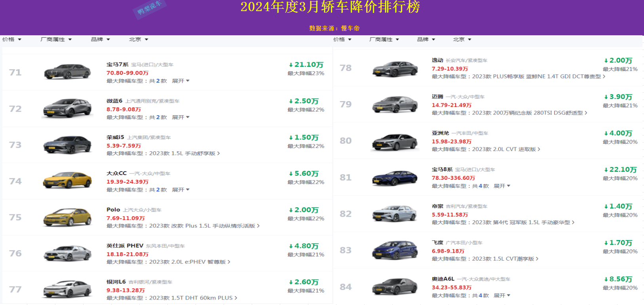Click the 宝马7系 car thumbnail
Viewport: 644px width, 305px height.
(67, 72)
